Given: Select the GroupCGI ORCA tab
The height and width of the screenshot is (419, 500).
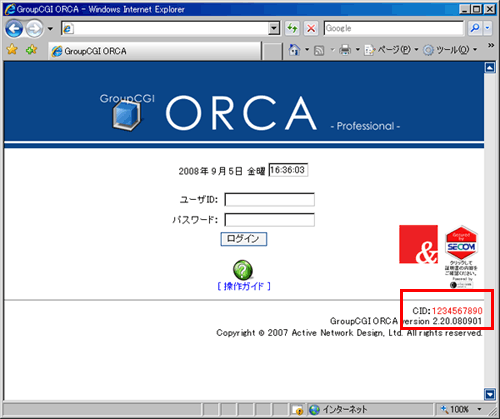Looking at the screenshot, I should click(x=155, y=51).
